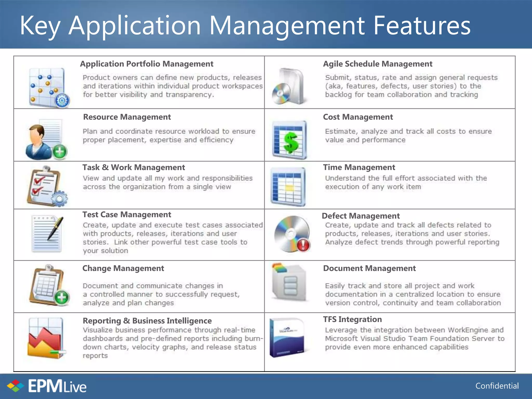Click text 'Estimate, analyze and track all costs to ensure'
Viewport: 532px width, 399px height.
(408, 131)
